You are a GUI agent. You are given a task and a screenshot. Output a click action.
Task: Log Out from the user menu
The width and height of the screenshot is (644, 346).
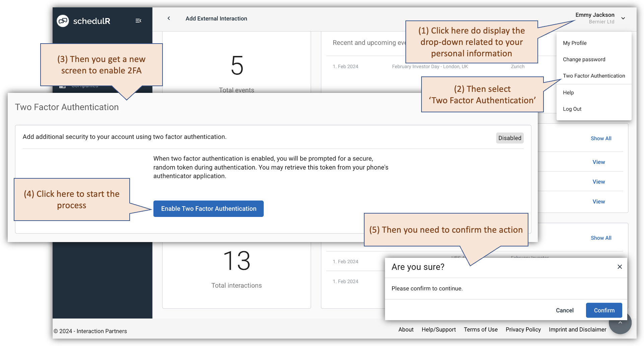[x=572, y=109]
